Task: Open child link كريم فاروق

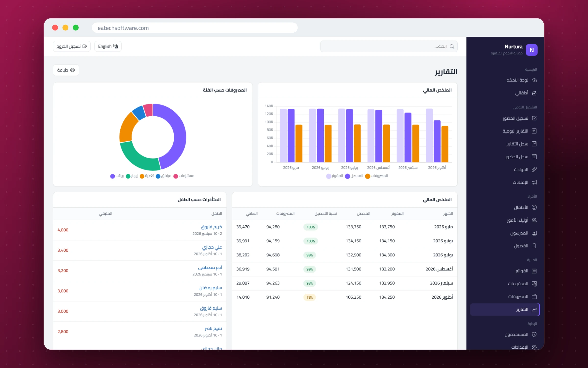Action: point(211,227)
